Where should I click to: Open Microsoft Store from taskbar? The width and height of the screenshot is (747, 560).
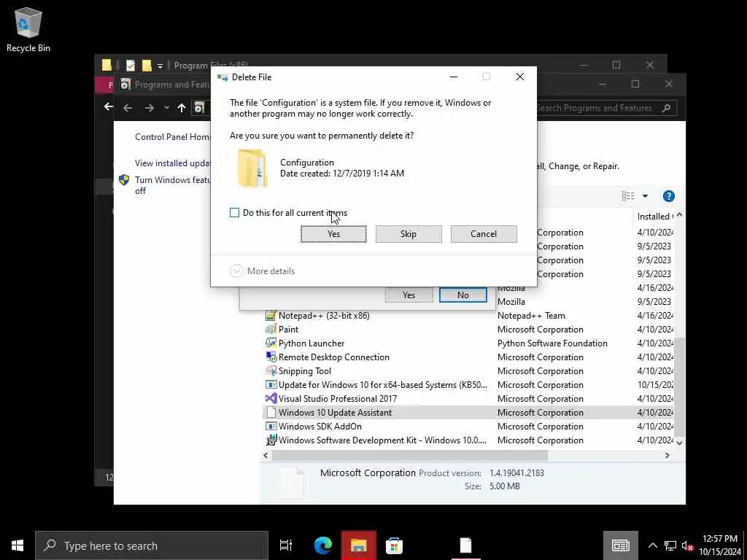[394, 545]
